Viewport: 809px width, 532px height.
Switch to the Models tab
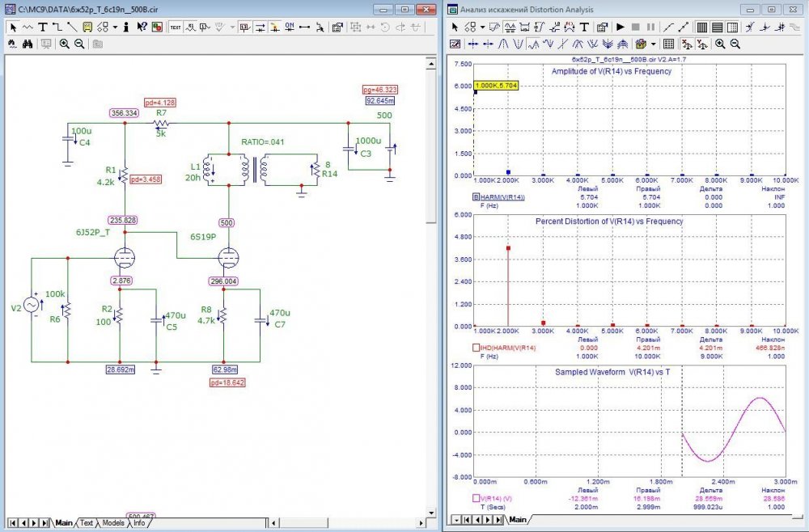(x=112, y=523)
